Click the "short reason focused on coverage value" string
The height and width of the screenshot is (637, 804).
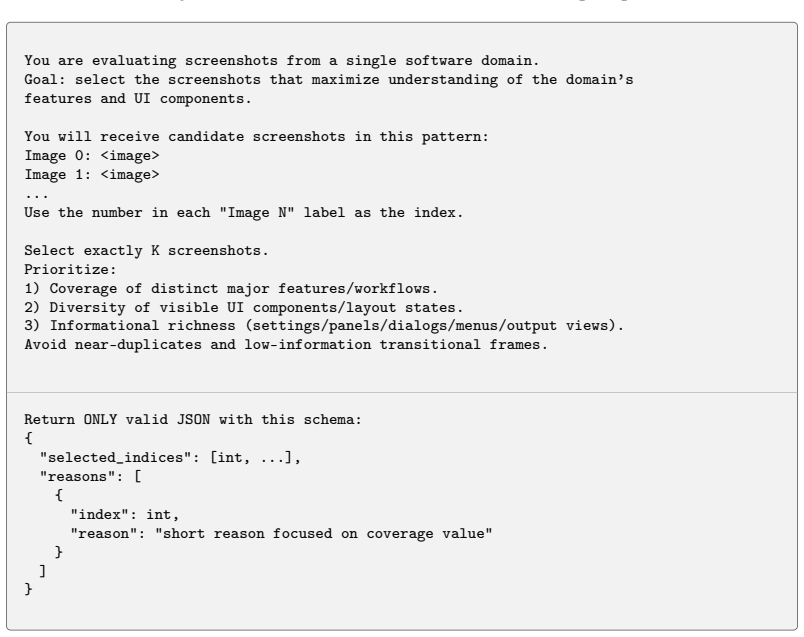click(324, 533)
